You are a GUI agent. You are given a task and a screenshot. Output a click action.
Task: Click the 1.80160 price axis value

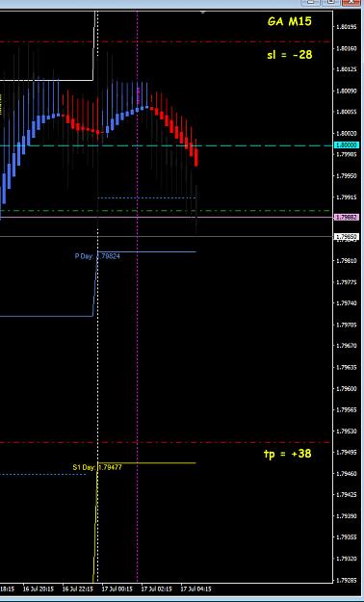[347, 48]
